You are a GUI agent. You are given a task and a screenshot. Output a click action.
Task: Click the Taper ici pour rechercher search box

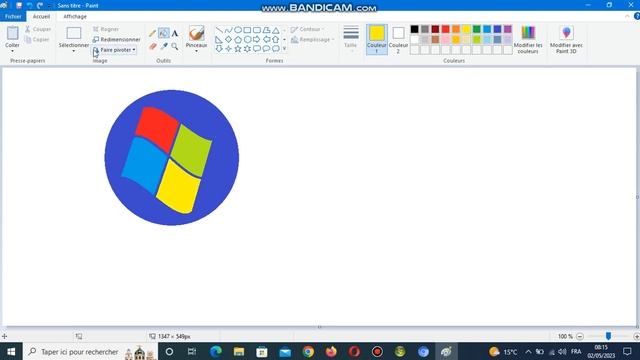point(90,351)
